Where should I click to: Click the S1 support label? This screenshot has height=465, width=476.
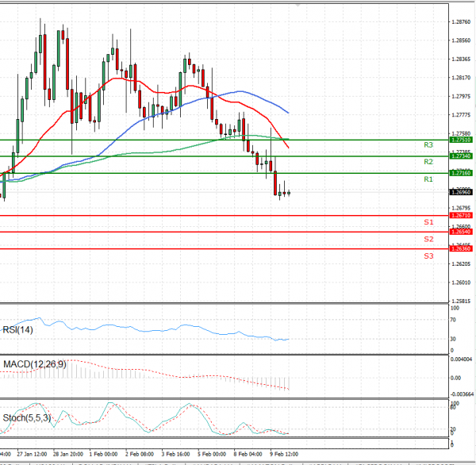428,222
